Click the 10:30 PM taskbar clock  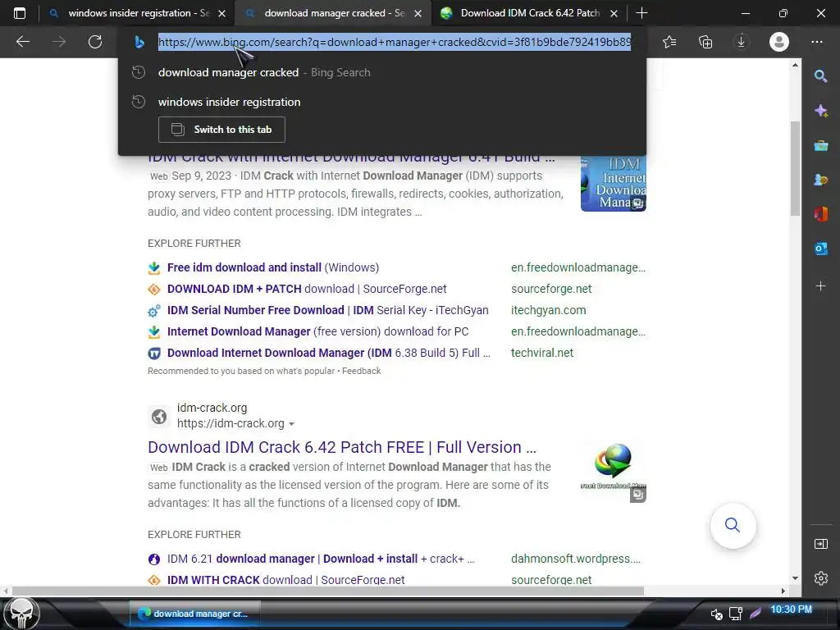point(792,609)
